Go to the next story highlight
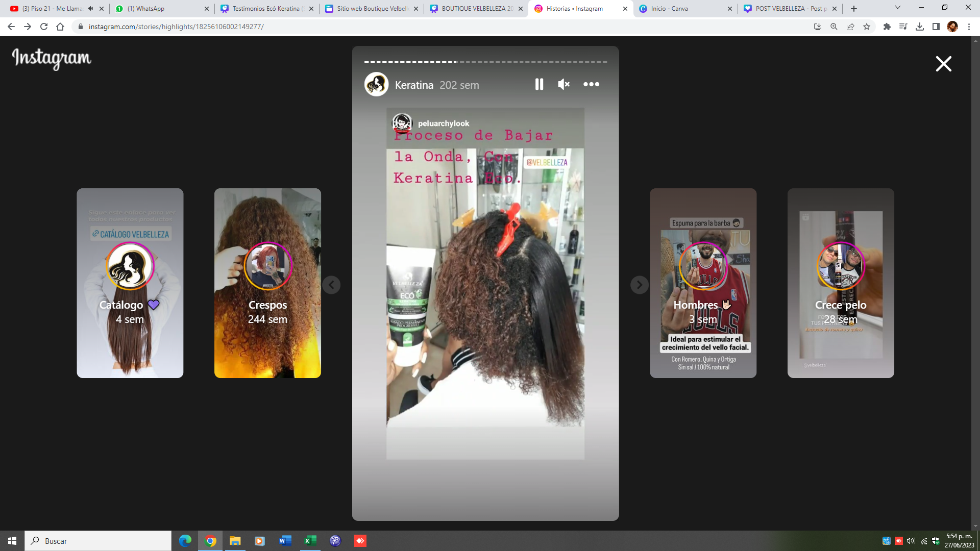Viewport: 980px width, 551px height. (x=639, y=285)
